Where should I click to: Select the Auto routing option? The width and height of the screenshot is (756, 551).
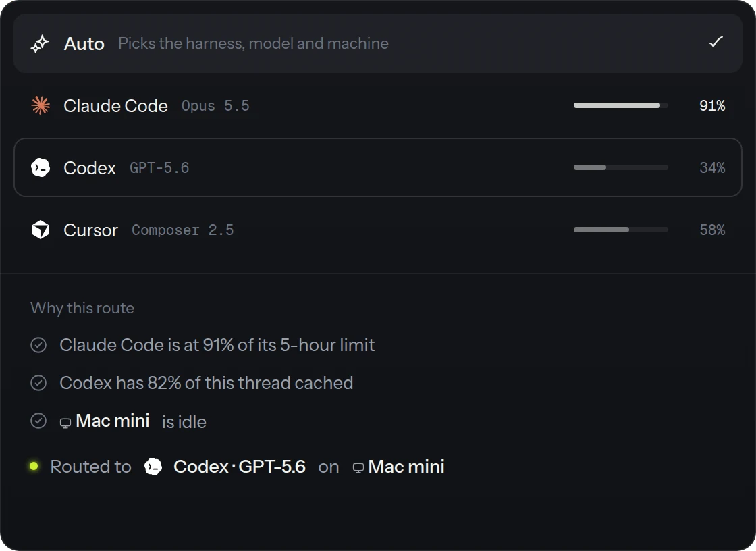pyautogui.click(x=377, y=43)
